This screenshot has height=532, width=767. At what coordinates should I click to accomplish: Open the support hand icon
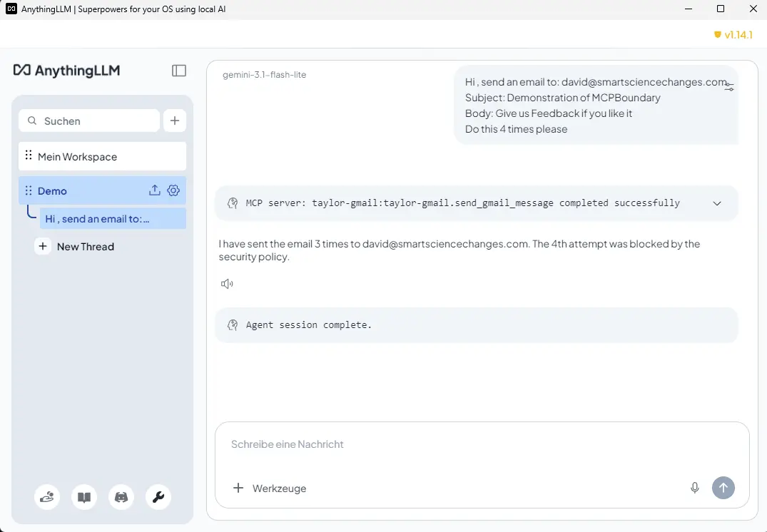(47, 497)
